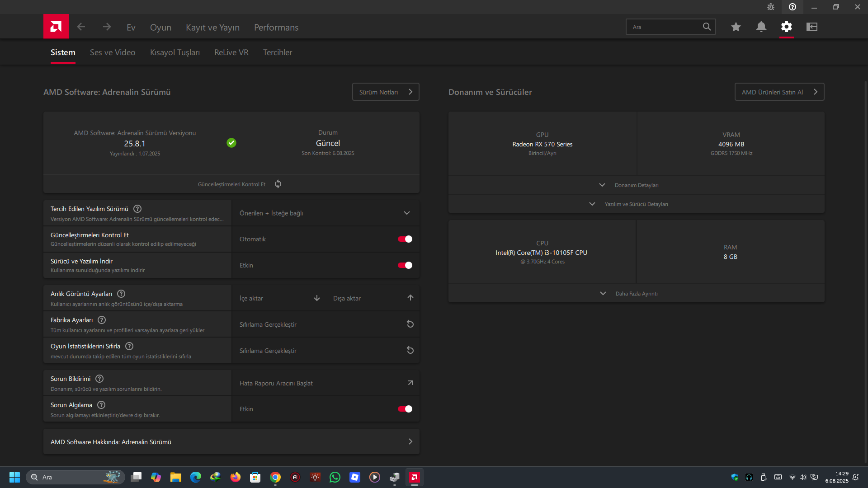Image resolution: width=868 pixels, height=488 pixels.
Task: Click Intel(R) Core(TM) i3-10105F CPU text
Action: [542, 253]
